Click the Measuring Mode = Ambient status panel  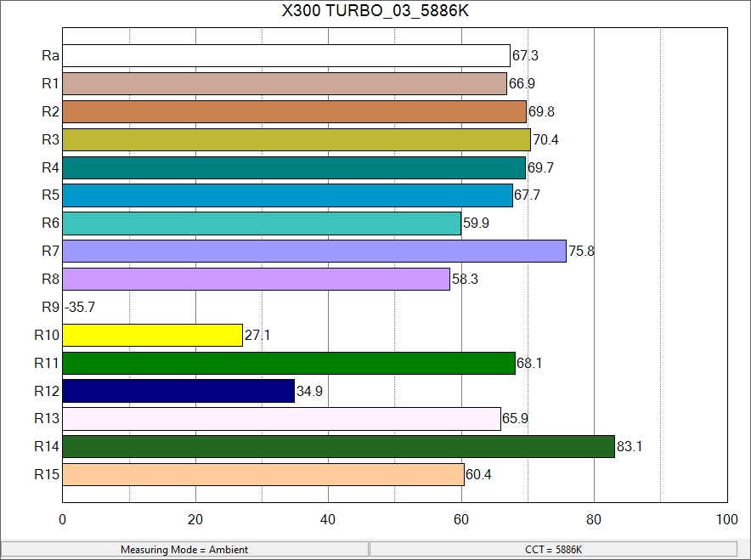tap(184, 550)
